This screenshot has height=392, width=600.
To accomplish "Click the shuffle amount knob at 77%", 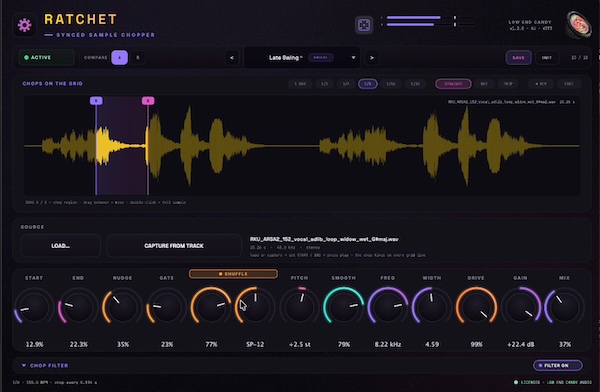I will tap(211, 307).
